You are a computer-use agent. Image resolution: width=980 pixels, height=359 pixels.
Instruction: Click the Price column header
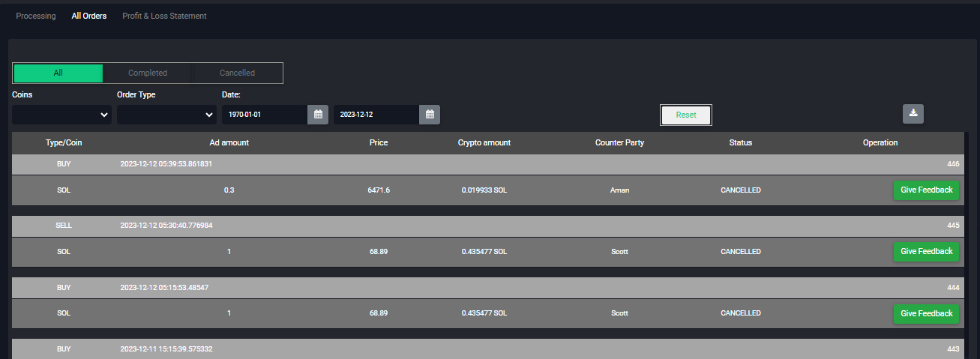pos(379,143)
